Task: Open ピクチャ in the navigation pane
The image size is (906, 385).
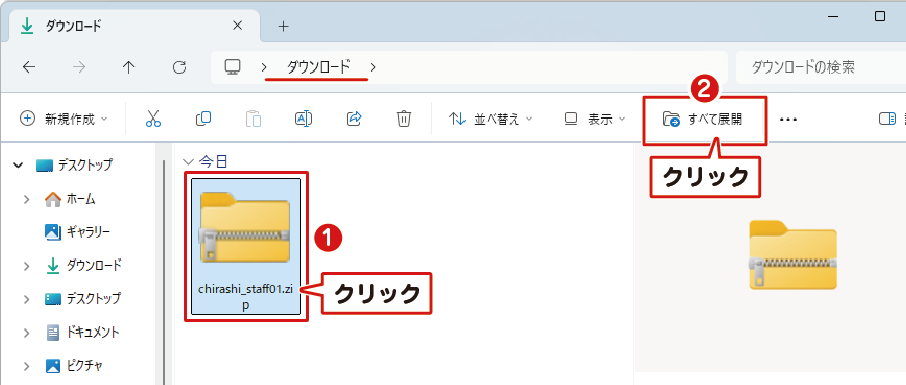Action: point(75,365)
